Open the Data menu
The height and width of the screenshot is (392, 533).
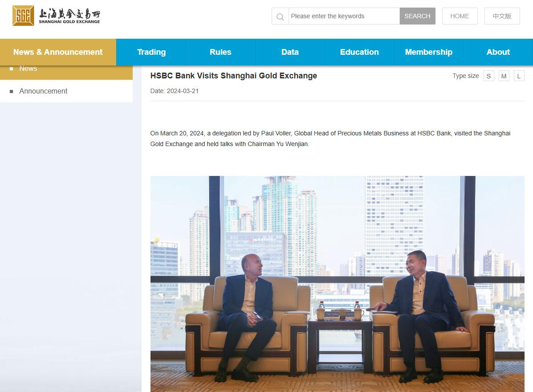click(x=290, y=52)
